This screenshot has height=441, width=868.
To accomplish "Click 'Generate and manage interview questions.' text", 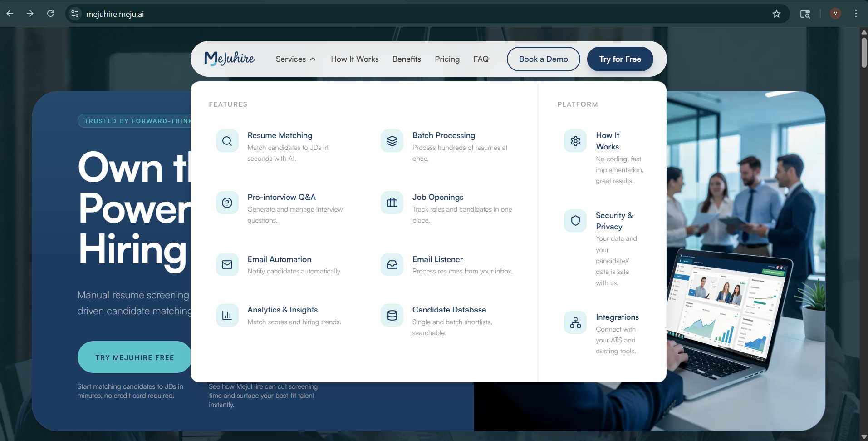I will [x=295, y=215].
